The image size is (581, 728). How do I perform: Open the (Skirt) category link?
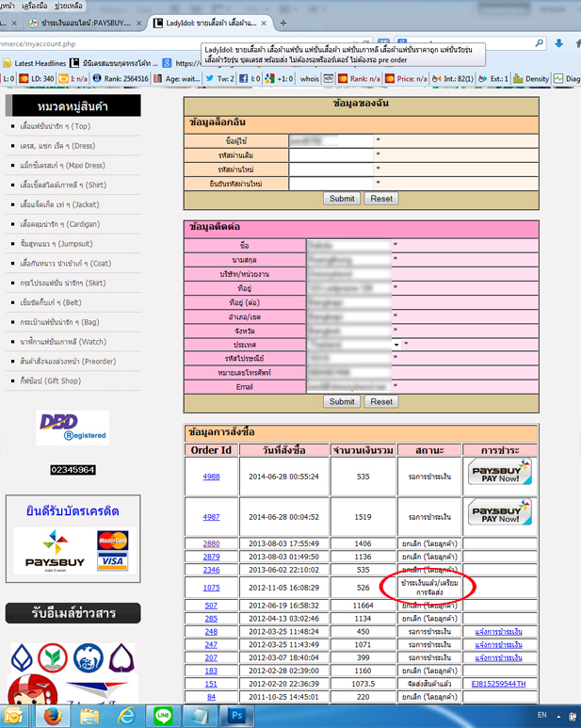pos(63,283)
